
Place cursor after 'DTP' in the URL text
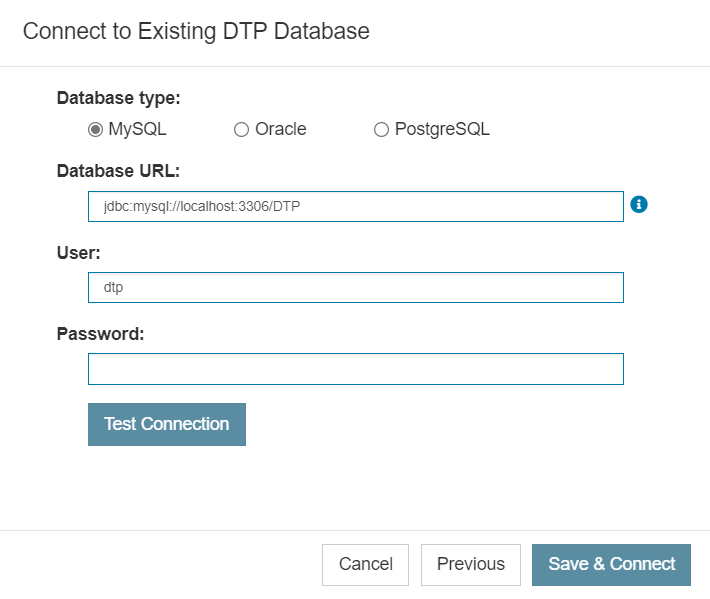(x=301, y=206)
